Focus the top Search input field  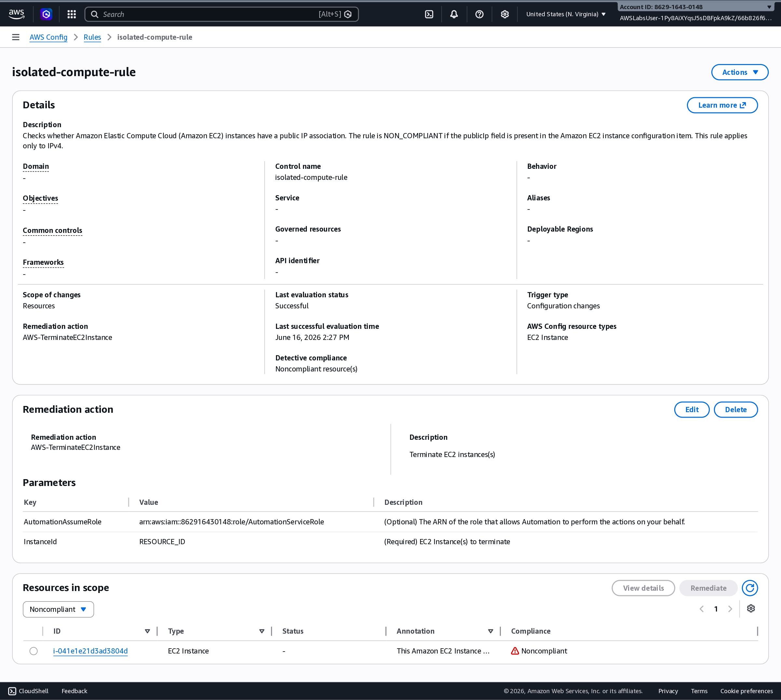222,14
